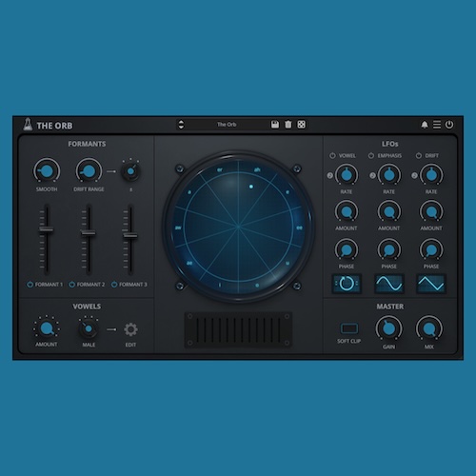Screen dimensions: 476x476
Task: Click the Formant 1 fader handle
Action: coord(47,229)
